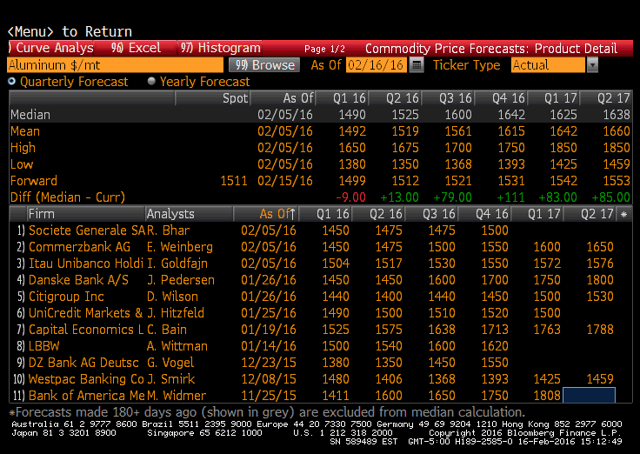The width and height of the screenshot is (640, 454).
Task: Click the Median Q3 16 value 1600
Action: coord(458,115)
